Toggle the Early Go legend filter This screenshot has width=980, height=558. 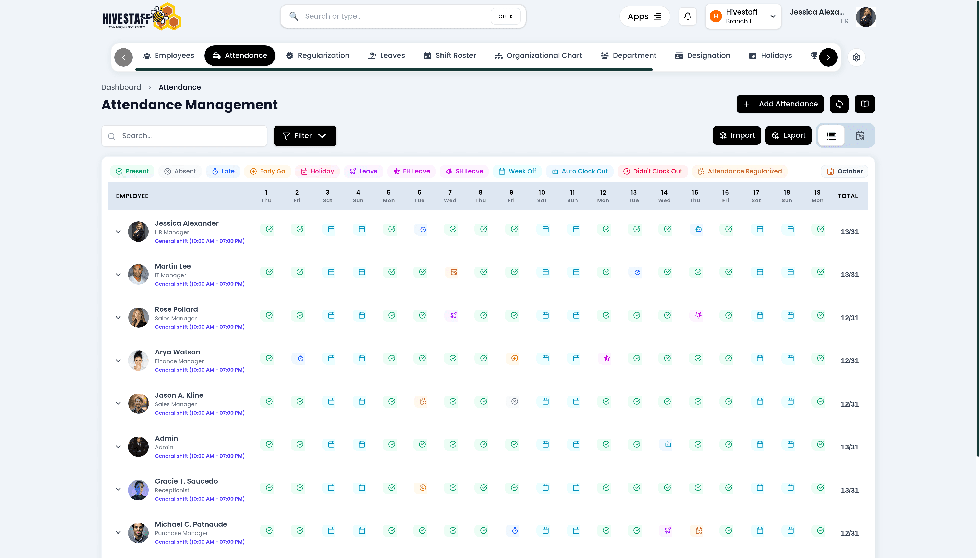267,171
